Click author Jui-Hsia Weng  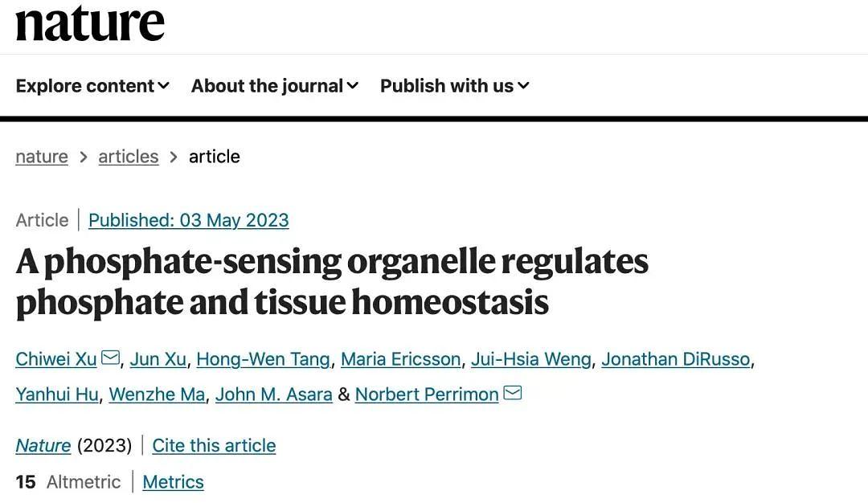pyautogui.click(x=530, y=359)
